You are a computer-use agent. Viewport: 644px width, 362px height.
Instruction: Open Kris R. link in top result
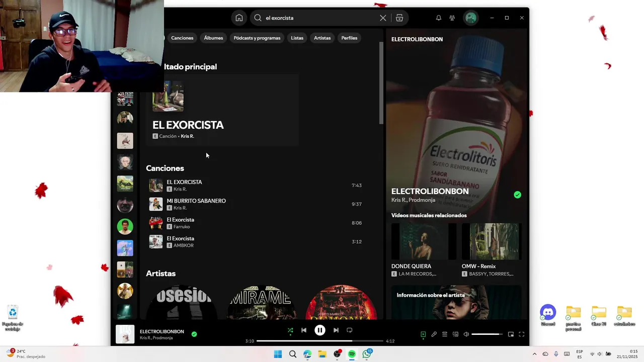point(187,136)
